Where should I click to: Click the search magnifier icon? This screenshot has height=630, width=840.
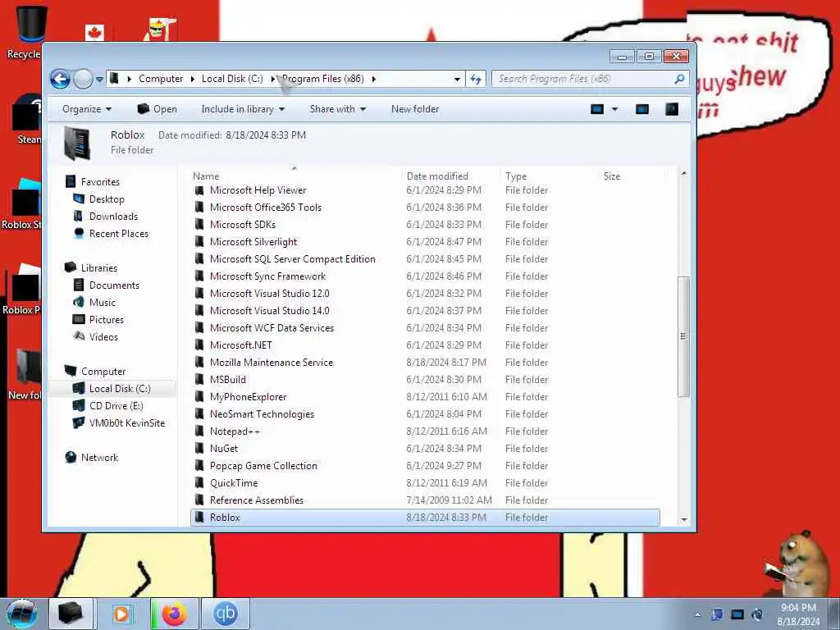click(x=679, y=79)
